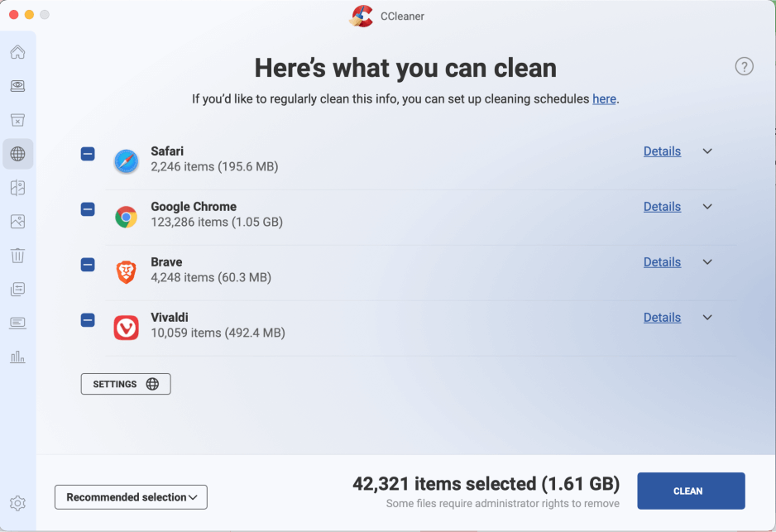The height and width of the screenshot is (532, 776).
Task: Open the photos sidebar icon
Action: point(18,221)
